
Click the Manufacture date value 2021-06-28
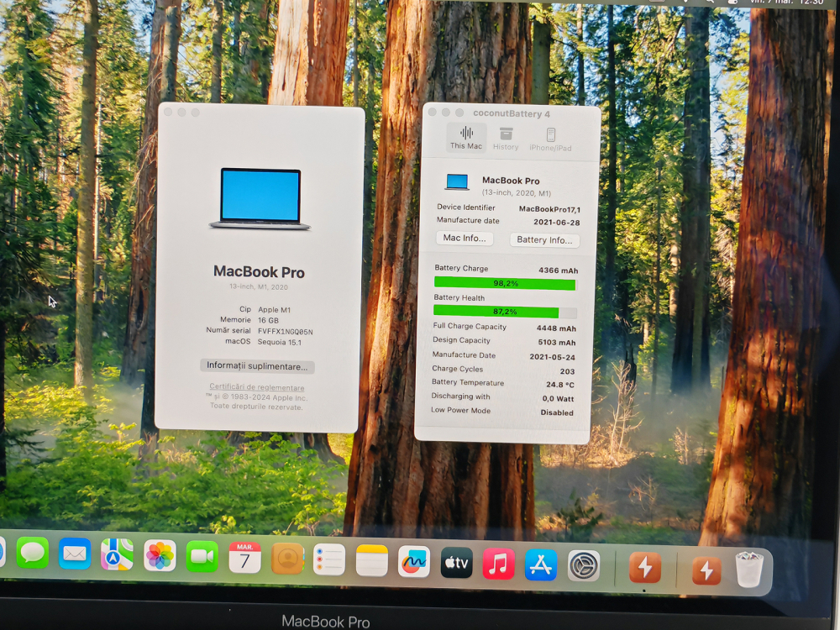(x=556, y=223)
